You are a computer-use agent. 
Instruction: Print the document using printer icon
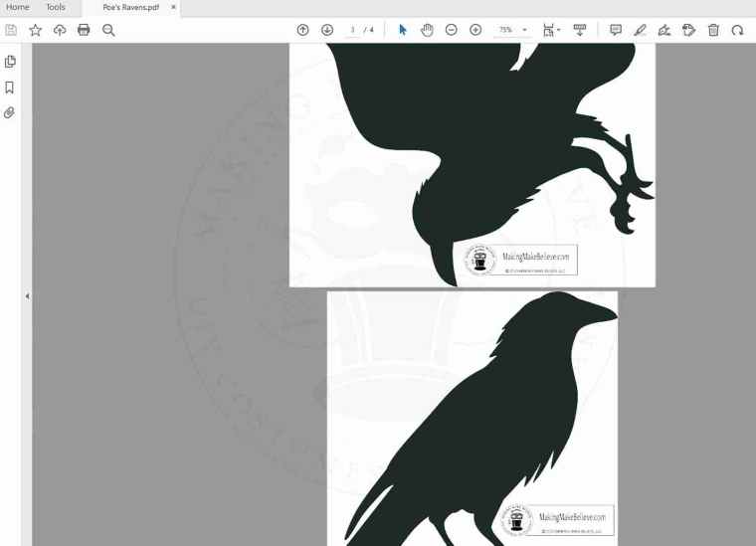point(84,30)
